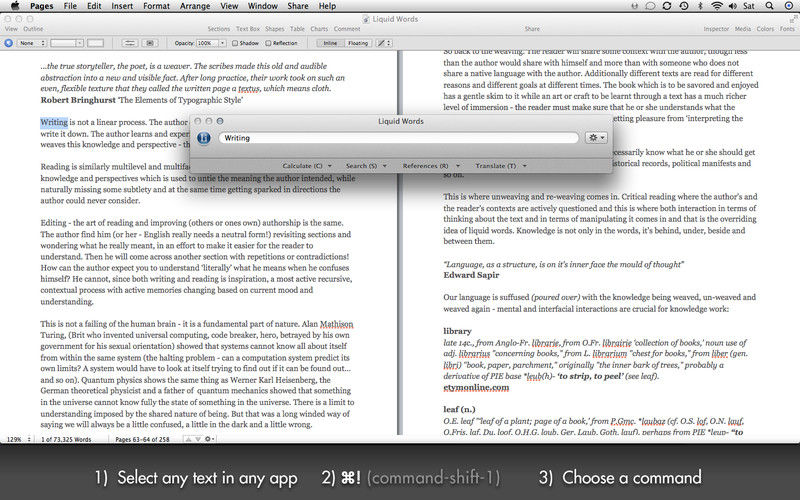
Task: Click the blue circle icon at menu bar end
Action: coord(788,6)
